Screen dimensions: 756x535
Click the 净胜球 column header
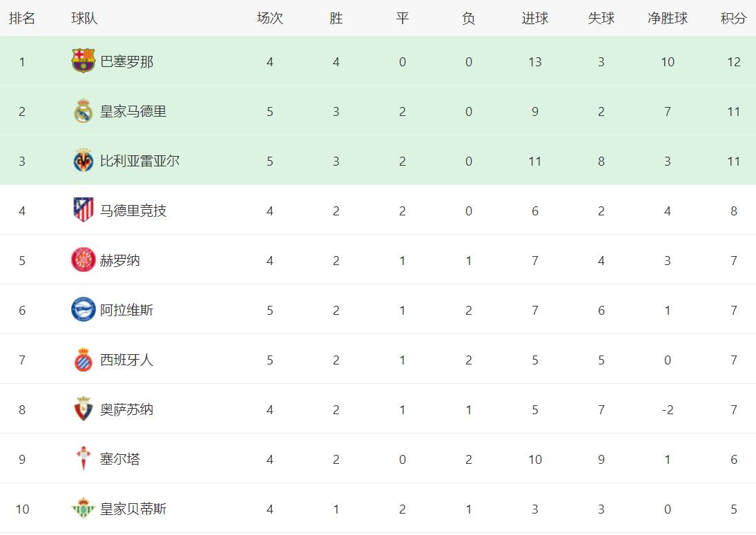(x=668, y=19)
